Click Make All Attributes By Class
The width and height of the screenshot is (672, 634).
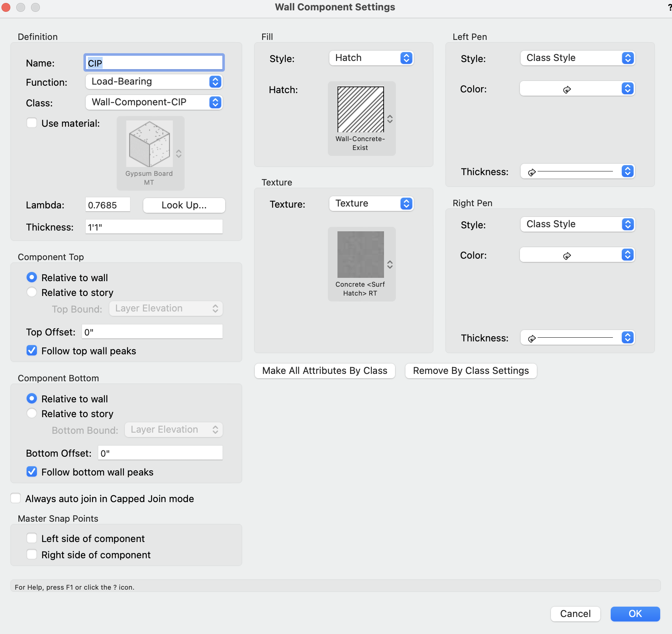tap(324, 371)
